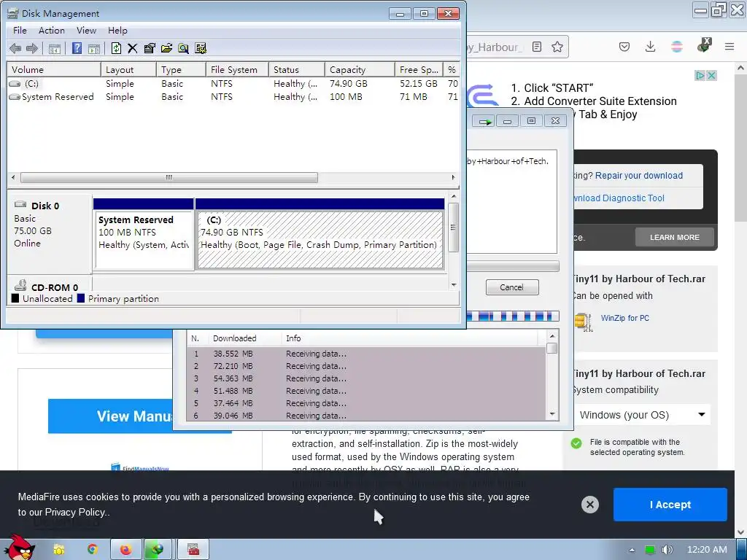The width and height of the screenshot is (747, 560).
Task: Dismiss cookie banner with round X icon
Action: click(589, 505)
